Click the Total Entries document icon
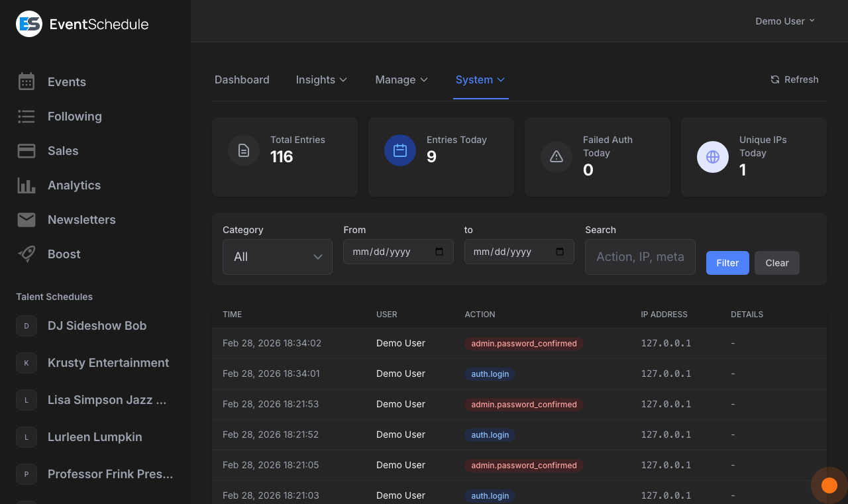848x504 pixels. point(244,150)
